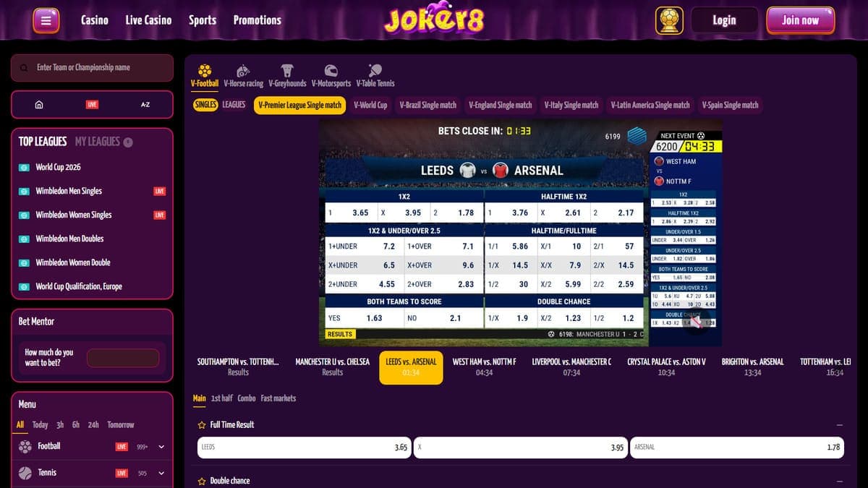Open the Promotions menu item

257,20
